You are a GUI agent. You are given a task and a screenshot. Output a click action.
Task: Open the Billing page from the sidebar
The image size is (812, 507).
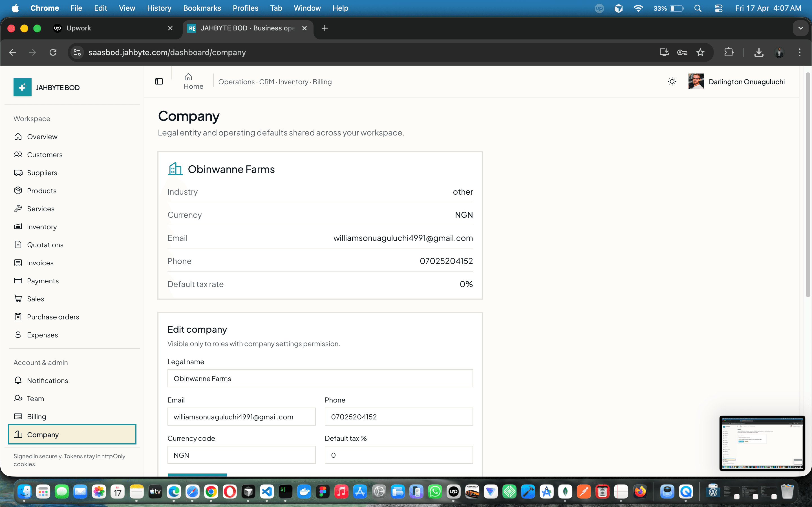36,417
